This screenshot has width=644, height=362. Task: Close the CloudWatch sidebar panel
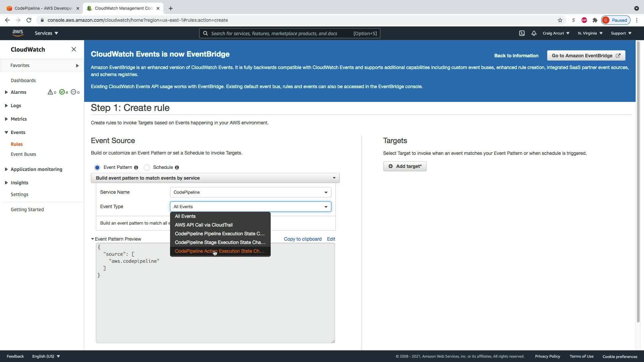tap(74, 49)
